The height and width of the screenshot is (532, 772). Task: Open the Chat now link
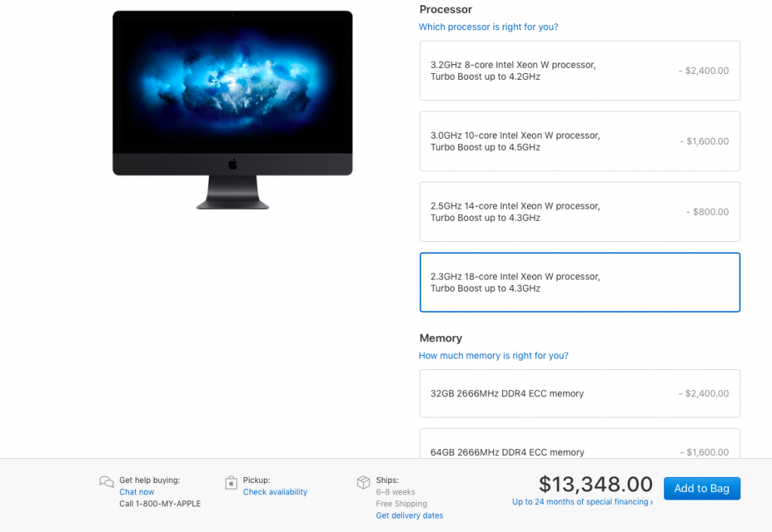(x=136, y=491)
